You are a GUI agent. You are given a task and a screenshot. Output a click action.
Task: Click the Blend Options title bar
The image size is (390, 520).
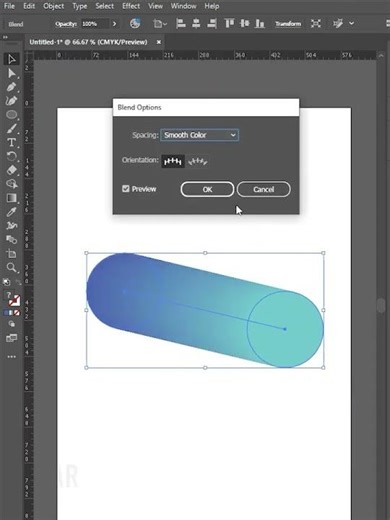(x=206, y=107)
